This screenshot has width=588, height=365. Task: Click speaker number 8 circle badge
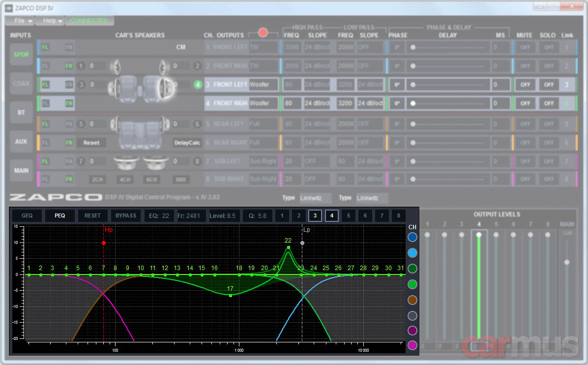[197, 161]
